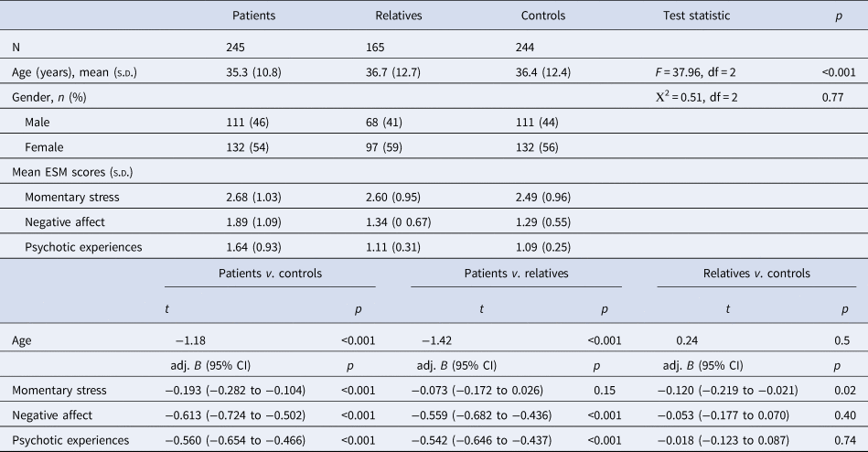The image size is (868, 452).
Task: Select the age t value −1.42
Action: click(x=437, y=339)
